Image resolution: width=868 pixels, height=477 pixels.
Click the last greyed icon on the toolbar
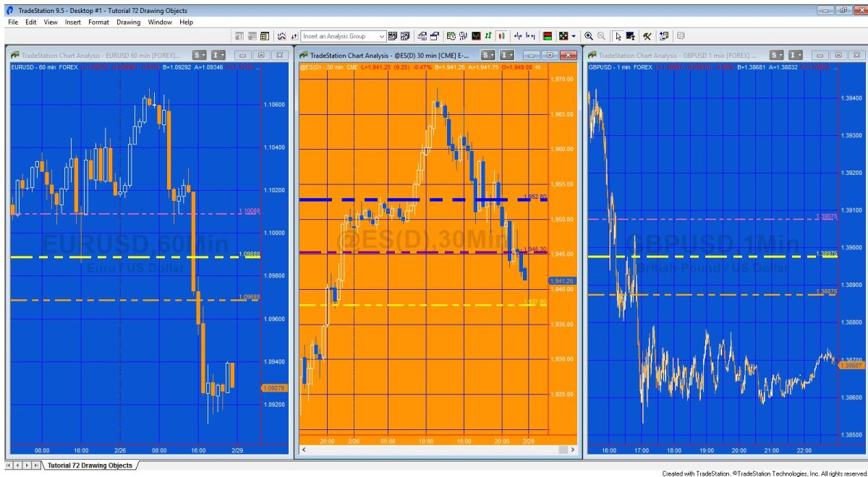click(680, 36)
